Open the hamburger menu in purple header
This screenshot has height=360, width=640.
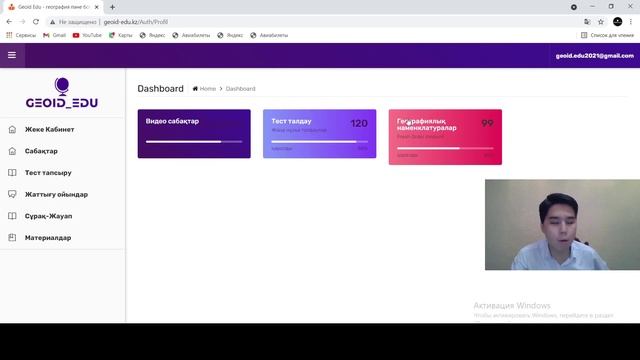12,55
